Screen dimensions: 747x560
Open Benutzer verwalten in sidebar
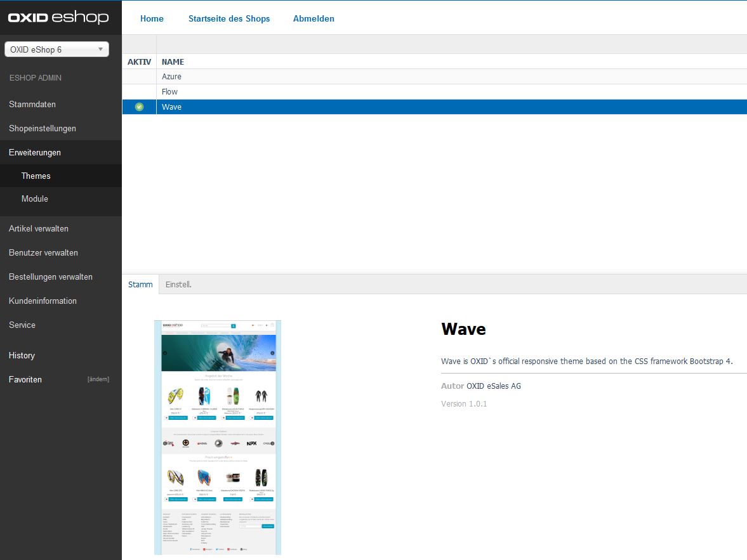(43, 252)
